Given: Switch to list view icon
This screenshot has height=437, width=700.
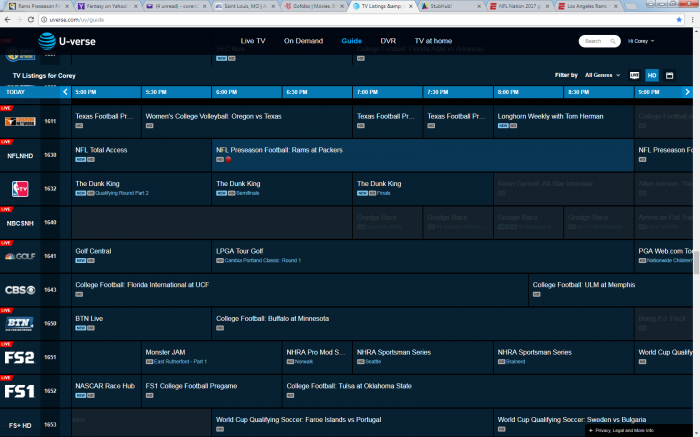Looking at the screenshot, I should point(634,75).
